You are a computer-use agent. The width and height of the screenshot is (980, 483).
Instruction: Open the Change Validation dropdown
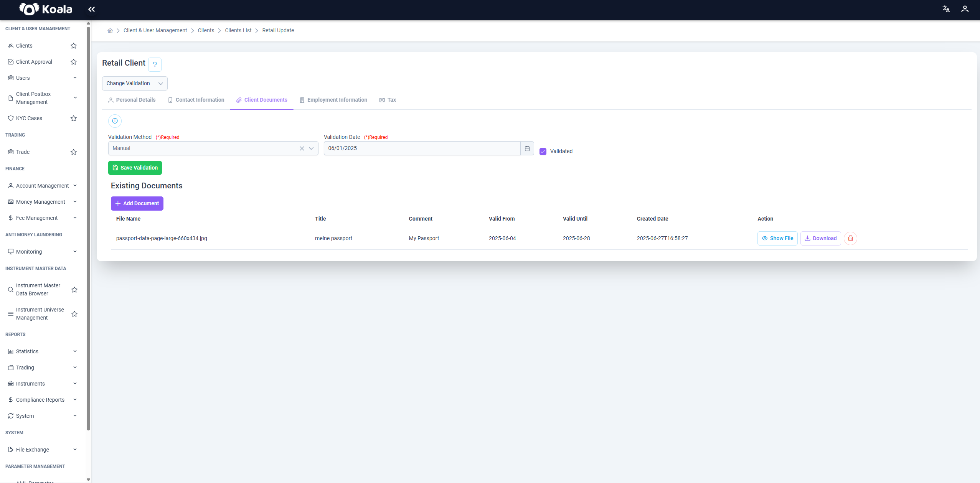(135, 84)
